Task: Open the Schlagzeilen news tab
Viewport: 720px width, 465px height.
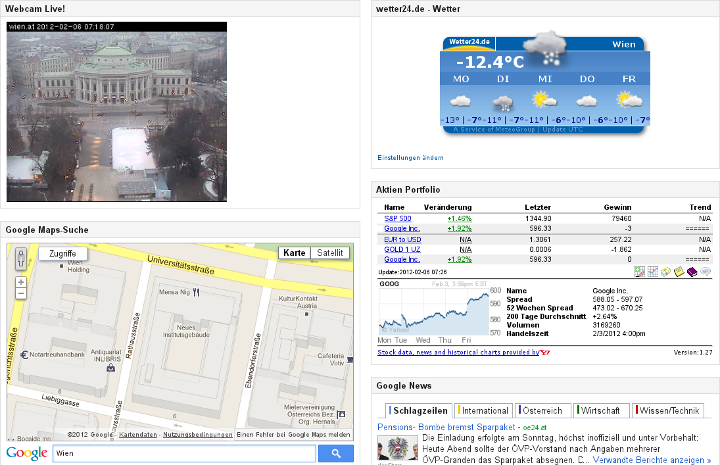Action: 418,410
